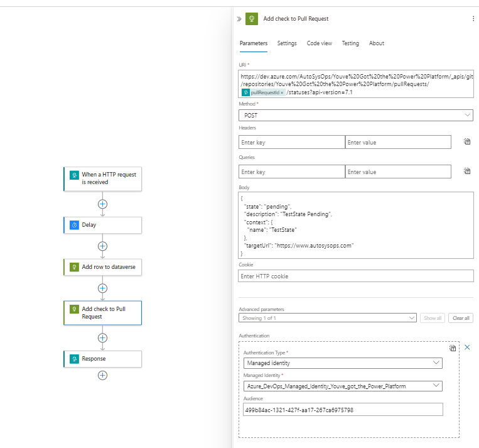
Task: Click the Response node icon
Action: pos(74,359)
